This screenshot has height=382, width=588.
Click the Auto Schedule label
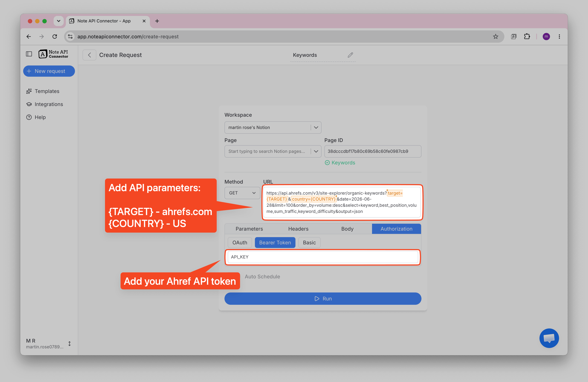pyautogui.click(x=262, y=277)
